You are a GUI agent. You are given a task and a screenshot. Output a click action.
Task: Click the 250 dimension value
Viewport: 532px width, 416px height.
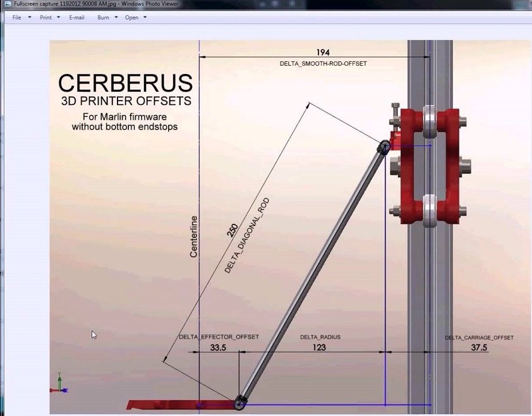[233, 231]
